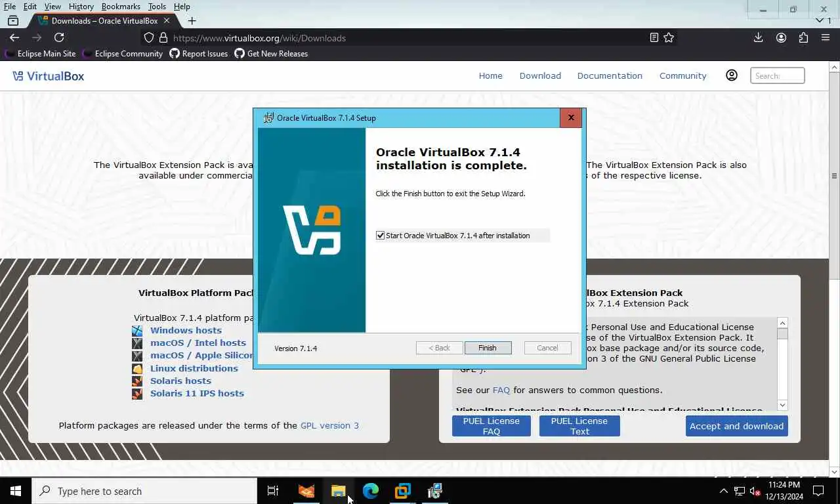The height and width of the screenshot is (504, 840).
Task: Click the website Search field
Action: tap(778, 75)
